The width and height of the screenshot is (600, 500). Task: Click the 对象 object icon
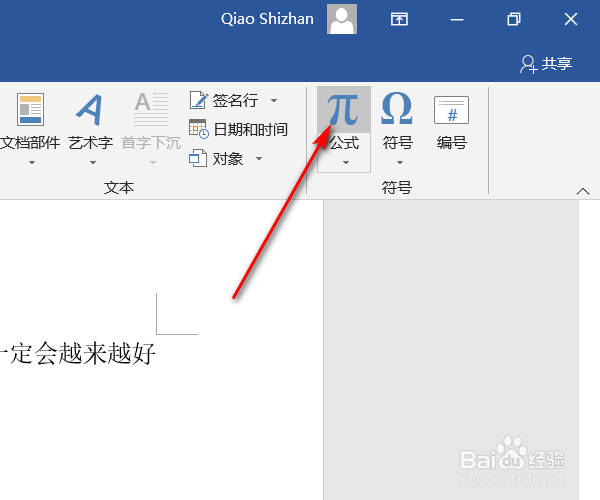click(198, 158)
